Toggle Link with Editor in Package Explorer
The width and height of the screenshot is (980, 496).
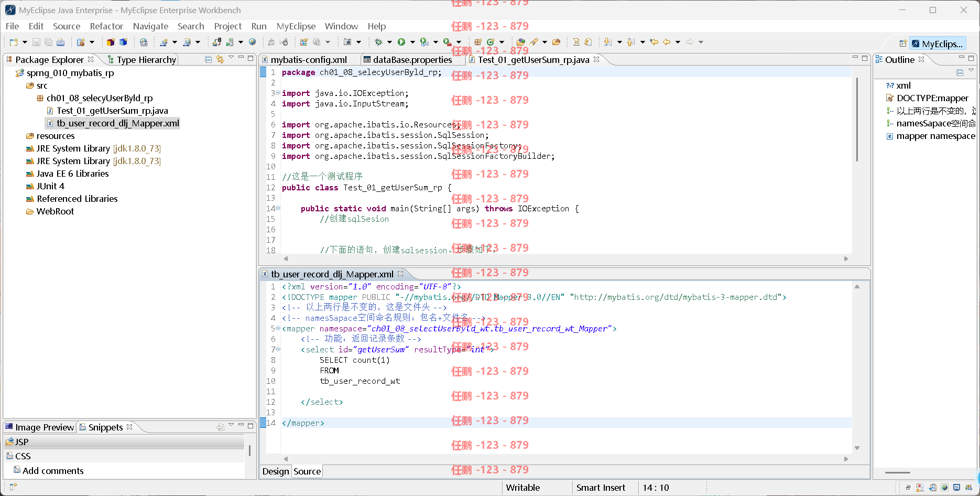click(220, 59)
